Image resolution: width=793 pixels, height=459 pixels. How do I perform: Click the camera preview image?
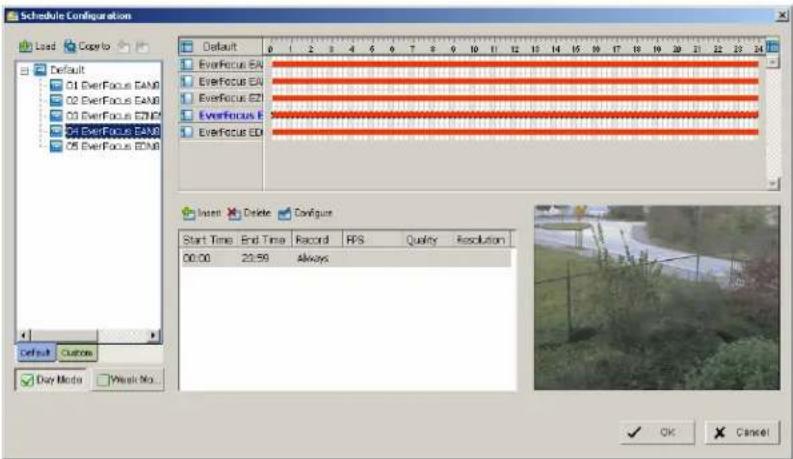click(656, 297)
